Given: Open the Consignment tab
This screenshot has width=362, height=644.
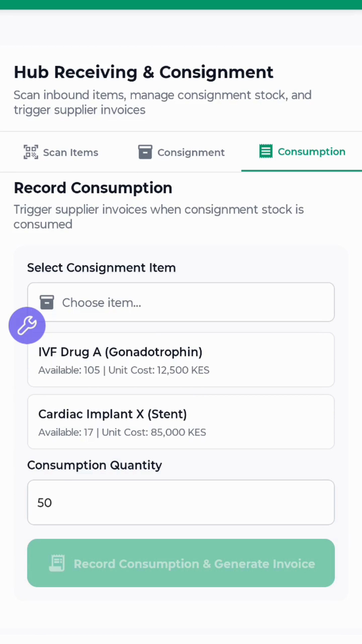Looking at the screenshot, I should (x=191, y=152).
